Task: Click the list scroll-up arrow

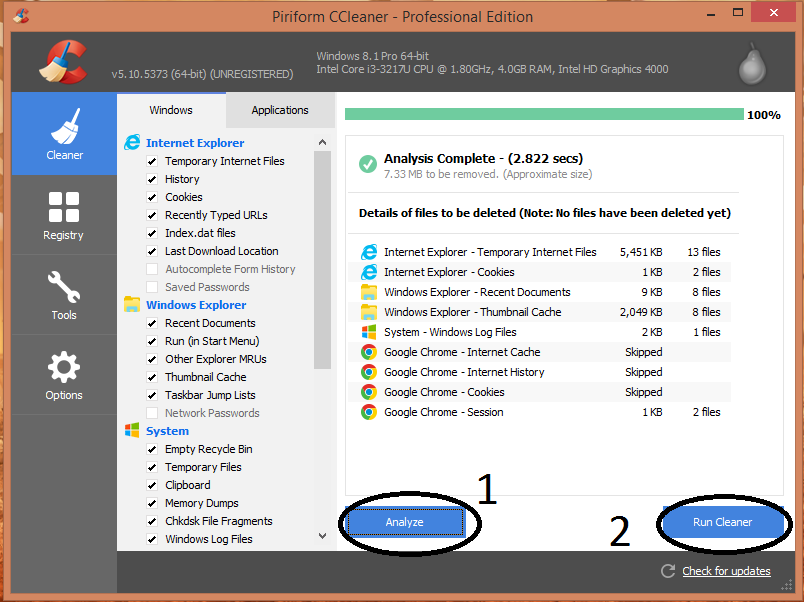Action: click(323, 142)
